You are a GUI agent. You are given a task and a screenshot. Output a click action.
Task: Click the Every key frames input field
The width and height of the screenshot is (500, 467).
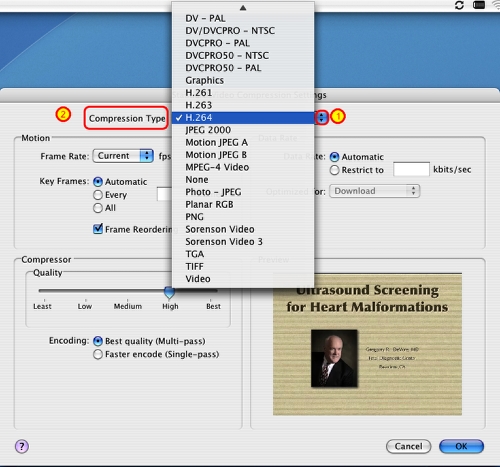point(165,194)
